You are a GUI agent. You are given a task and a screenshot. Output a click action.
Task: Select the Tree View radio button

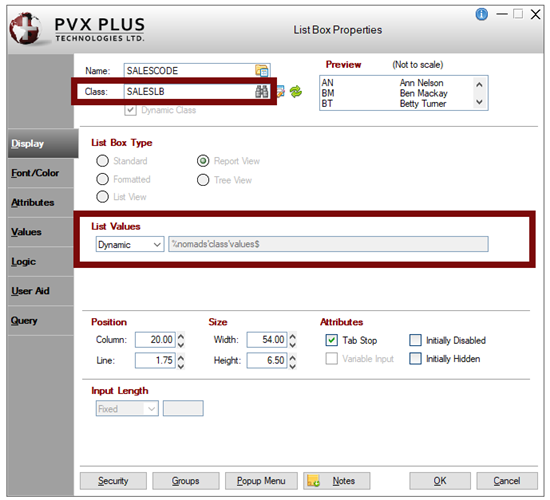(x=203, y=180)
